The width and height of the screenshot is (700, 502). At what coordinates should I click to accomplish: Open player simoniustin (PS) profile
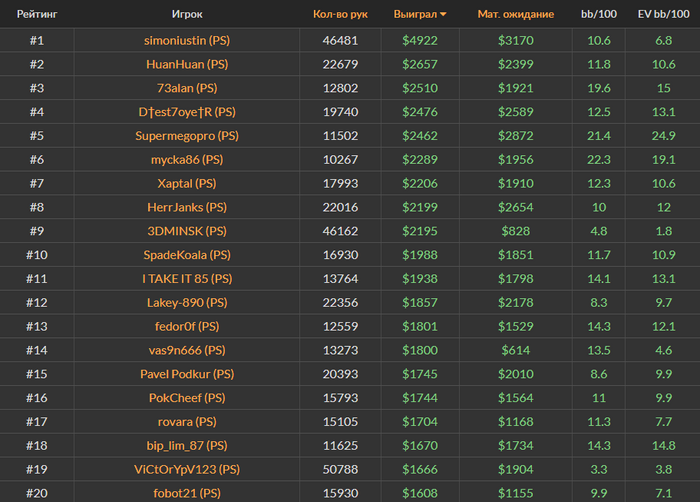(187, 41)
